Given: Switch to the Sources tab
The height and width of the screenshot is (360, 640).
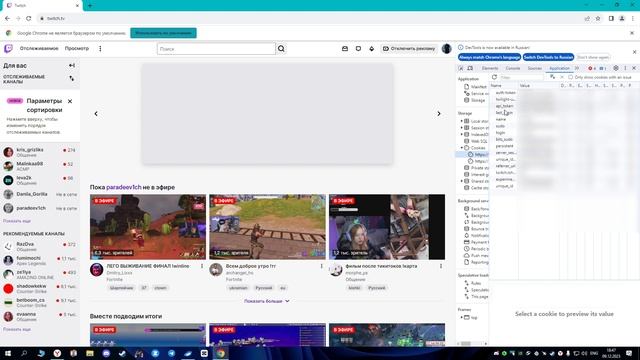Looking at the screenshot, I should point(535,68).
